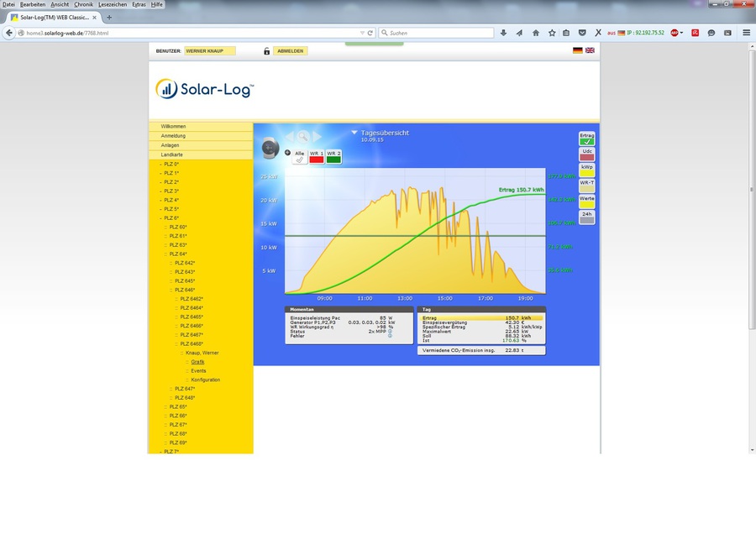
Task: Toggle the WR 1 inverter display
Action: coord(317,157)
